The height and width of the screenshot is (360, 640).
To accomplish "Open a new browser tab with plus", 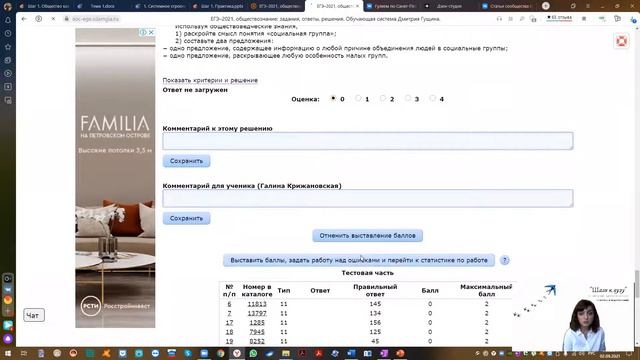I will (546, 6).
